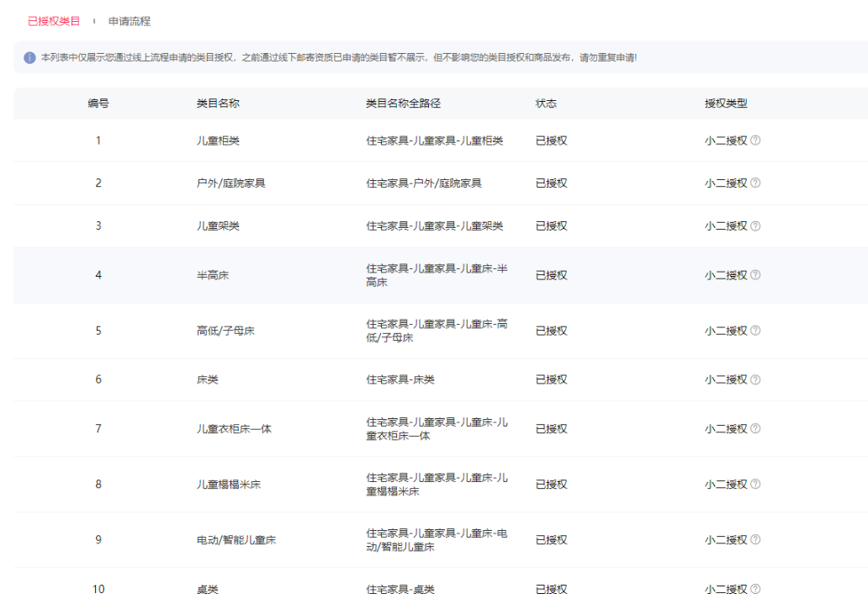The image size is (868, 599).
Task: Switch to the 申请流程 tab
Action: tap(130, 21)
